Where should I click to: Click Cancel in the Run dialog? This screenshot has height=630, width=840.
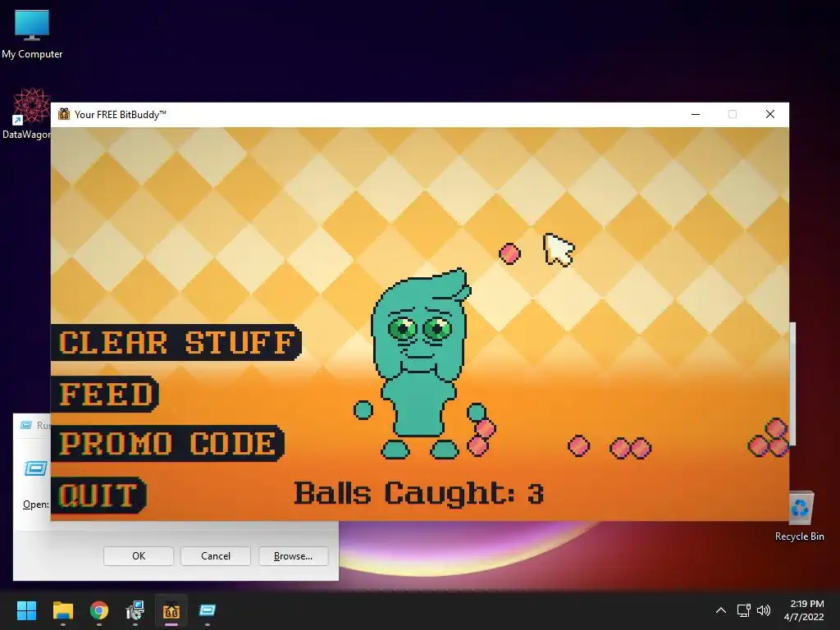[216, 556]
